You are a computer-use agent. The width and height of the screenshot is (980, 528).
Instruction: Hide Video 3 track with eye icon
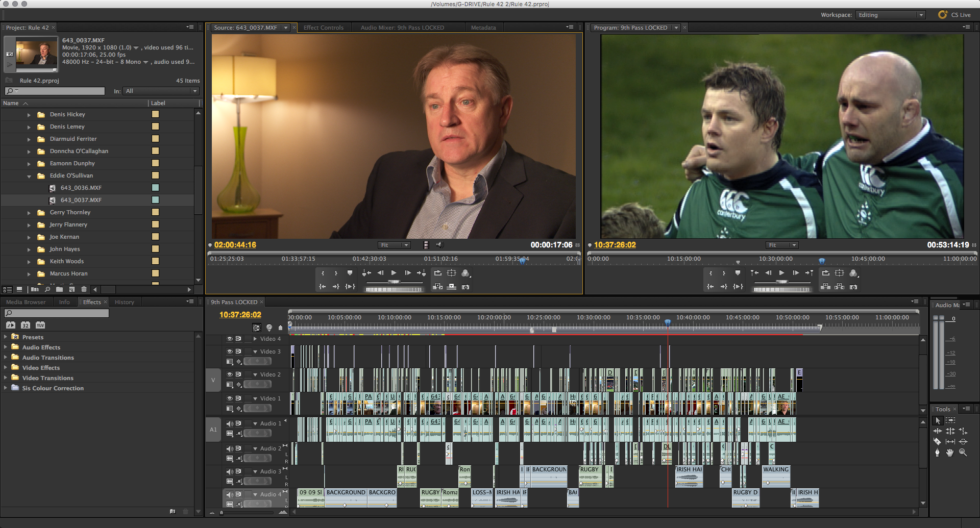click(x=230, y=351)
